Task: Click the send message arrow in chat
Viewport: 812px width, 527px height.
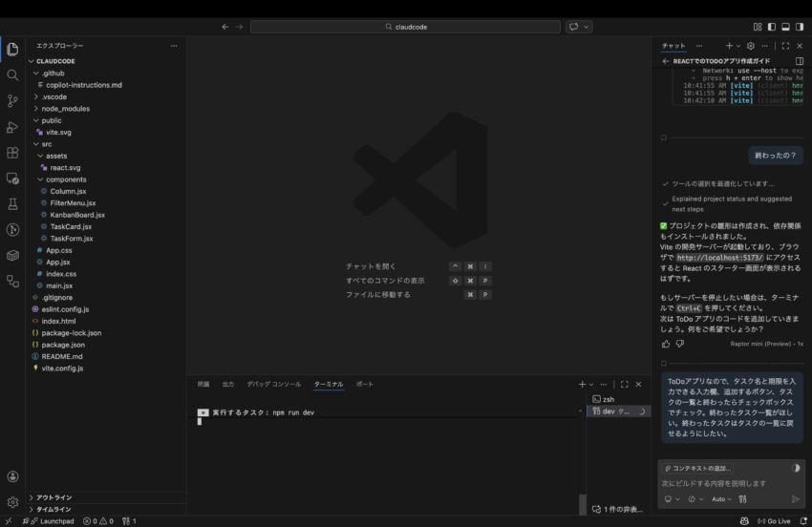Action: 796,498
